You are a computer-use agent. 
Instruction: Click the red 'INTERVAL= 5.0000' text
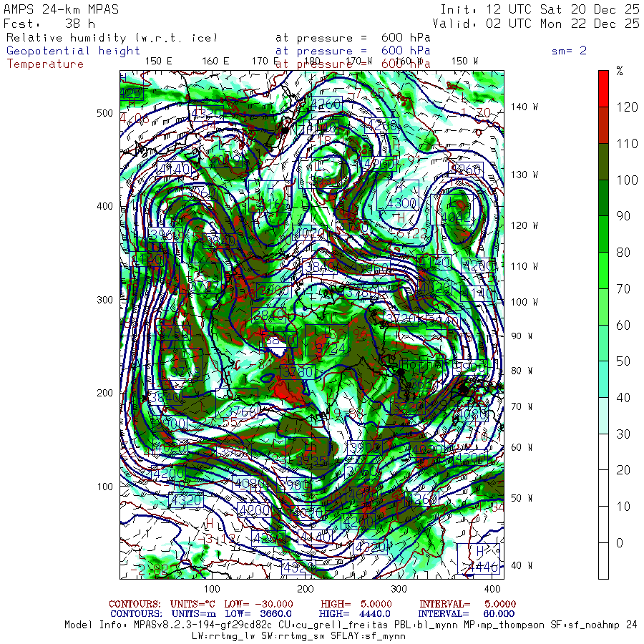pos(467,604)
